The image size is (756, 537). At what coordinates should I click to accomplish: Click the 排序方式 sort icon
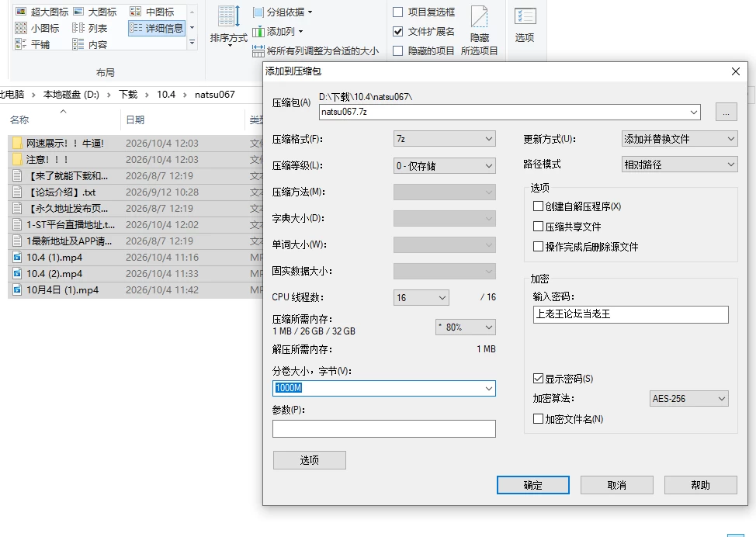228,16
